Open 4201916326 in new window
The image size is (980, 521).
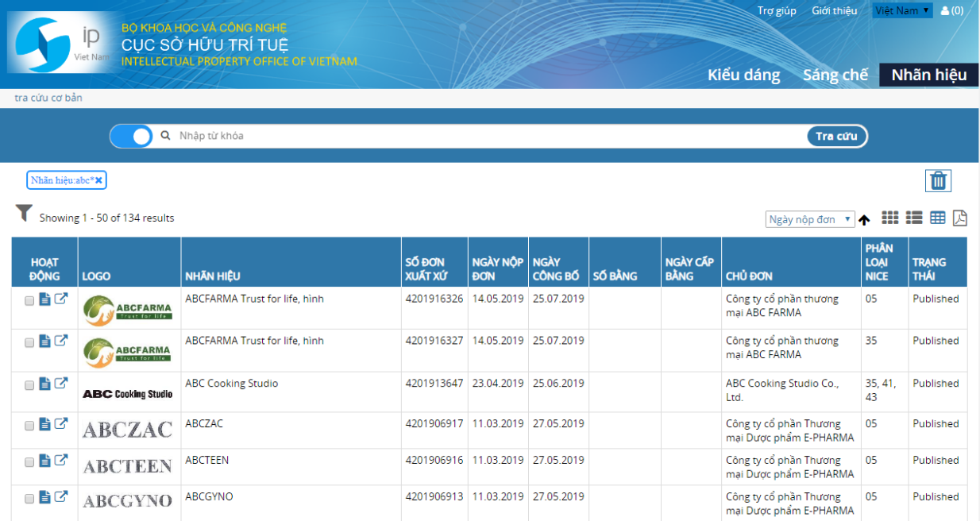click(61, 299)
